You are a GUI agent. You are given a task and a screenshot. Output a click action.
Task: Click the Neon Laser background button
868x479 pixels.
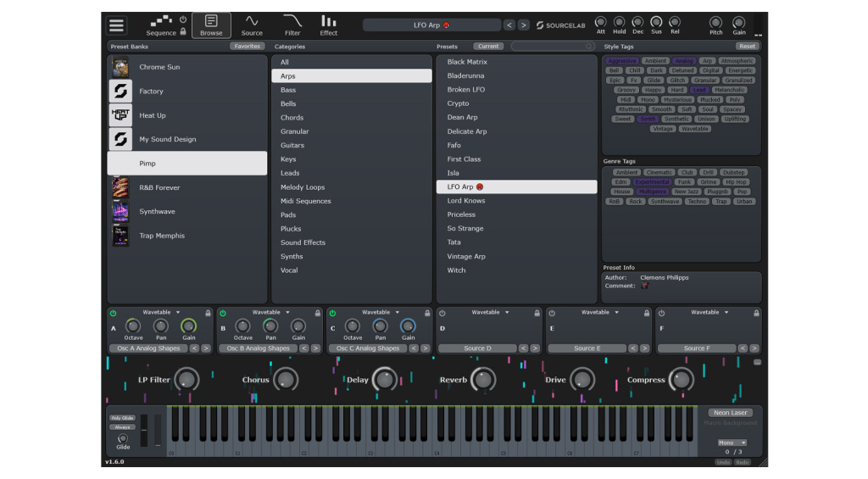point(730,413)
